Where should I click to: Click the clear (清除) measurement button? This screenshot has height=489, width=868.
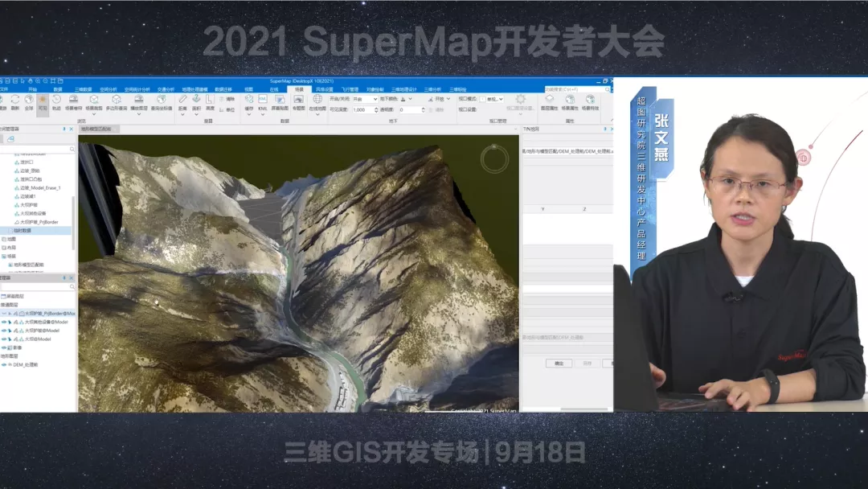click(227, 99)
